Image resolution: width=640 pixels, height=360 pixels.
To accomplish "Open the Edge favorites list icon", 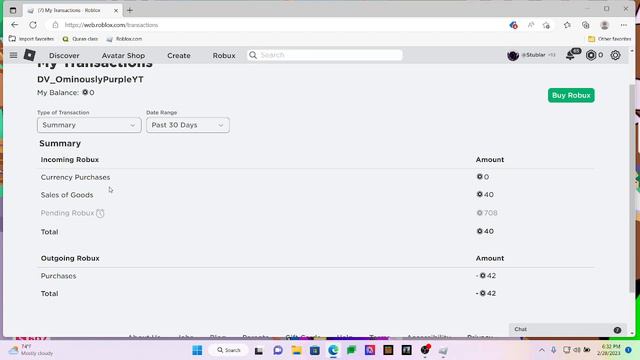I will (567, 25).
